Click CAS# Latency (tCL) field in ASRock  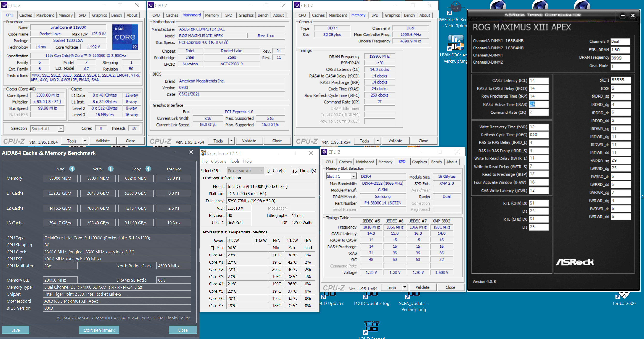pos(539,81)
